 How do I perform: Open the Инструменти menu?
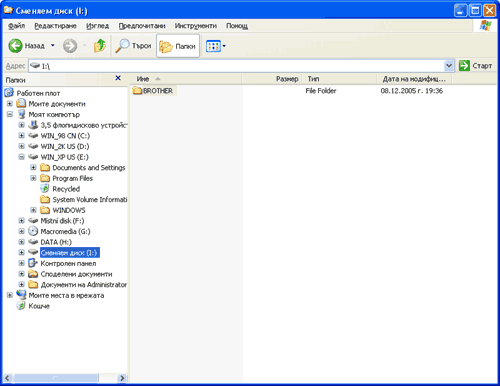(x=196, y=26)
